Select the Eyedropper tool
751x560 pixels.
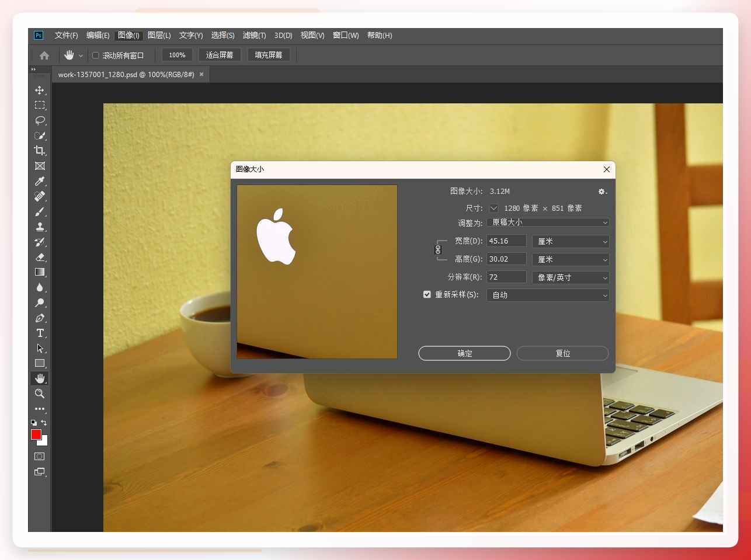[x=40, y=181]
